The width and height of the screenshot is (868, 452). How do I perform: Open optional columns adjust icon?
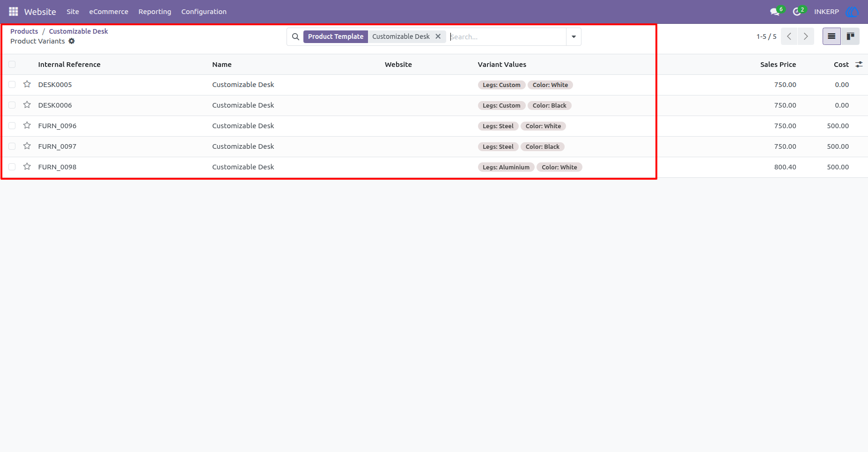coord(859,65)
